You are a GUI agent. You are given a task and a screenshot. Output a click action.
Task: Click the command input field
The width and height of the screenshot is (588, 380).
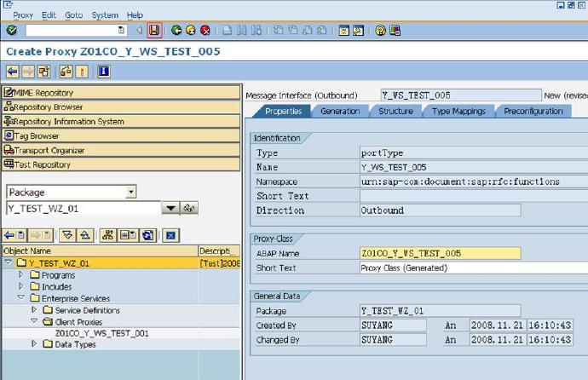(x=72, y=30)
